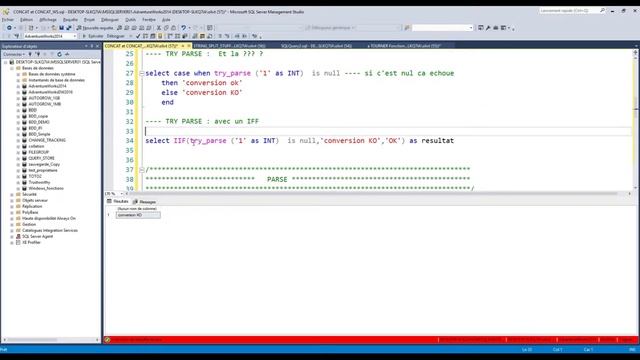Select the 'conversion KO' result cell

[138, 215]
